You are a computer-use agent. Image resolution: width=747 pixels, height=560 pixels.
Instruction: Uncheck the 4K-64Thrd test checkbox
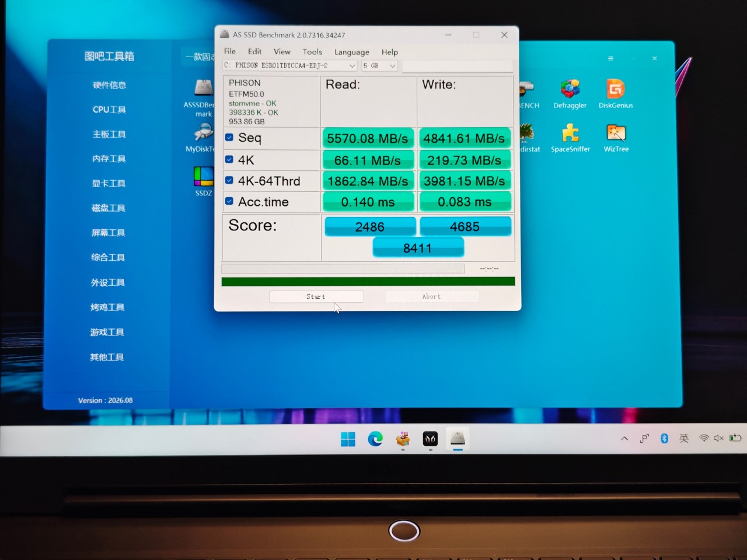click(x=229, y=180)
